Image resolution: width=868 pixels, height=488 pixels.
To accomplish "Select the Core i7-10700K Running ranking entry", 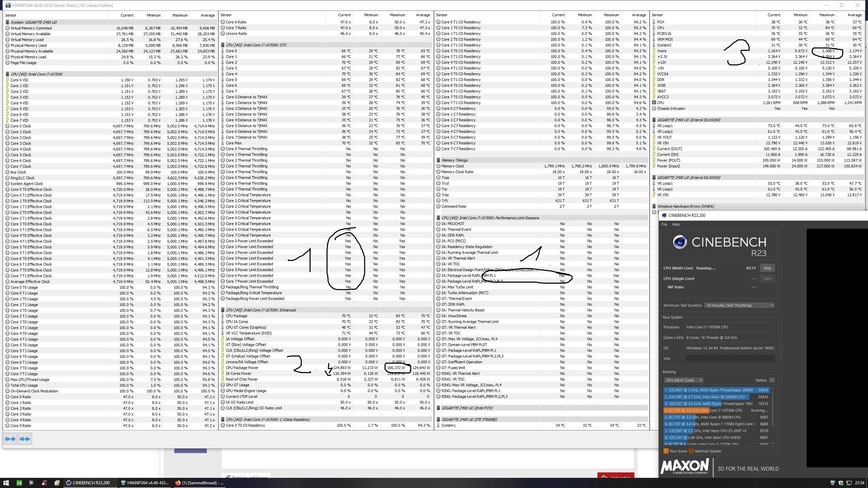I will tap(717, 410).
